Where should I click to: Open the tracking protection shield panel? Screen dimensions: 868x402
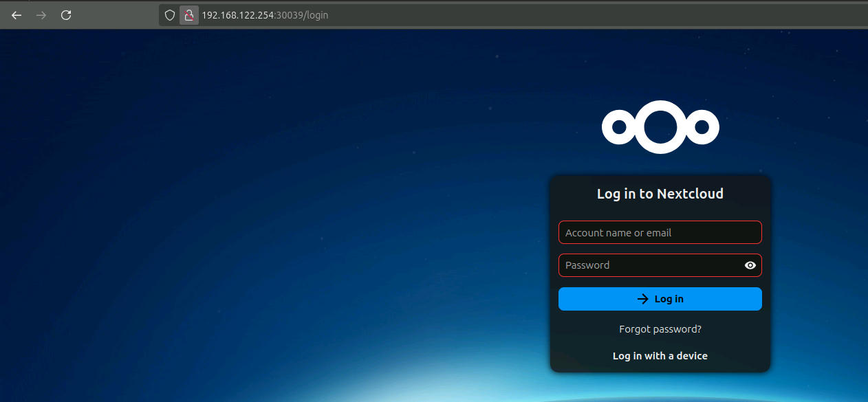click(x=170, y=15)
